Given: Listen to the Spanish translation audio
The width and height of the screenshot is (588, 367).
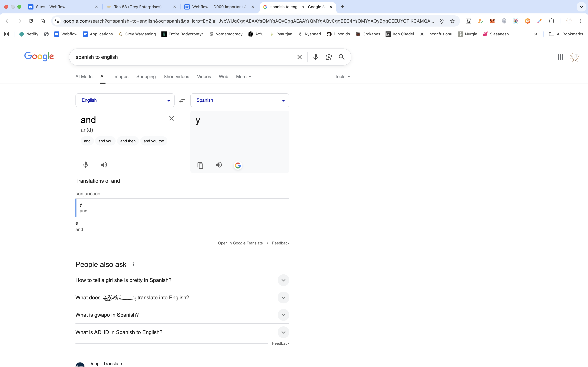Looking at the screenshot, I should (219, 165).
